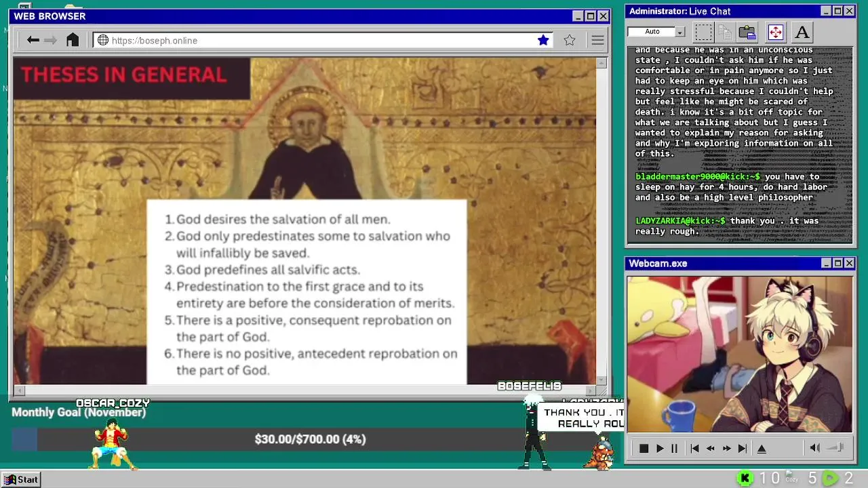Click the green Rumble play icon in tray
This screenshot has width=868, height=488.
(830, 479)
